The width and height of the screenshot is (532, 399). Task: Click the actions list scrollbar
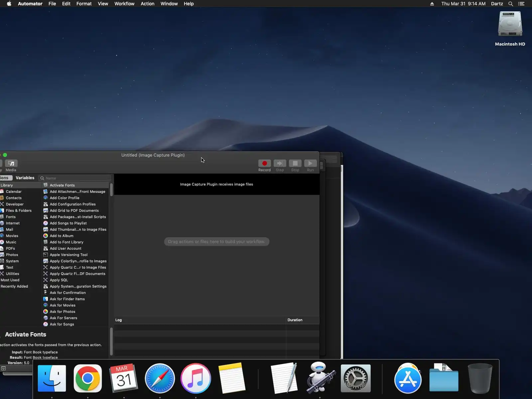111,190
